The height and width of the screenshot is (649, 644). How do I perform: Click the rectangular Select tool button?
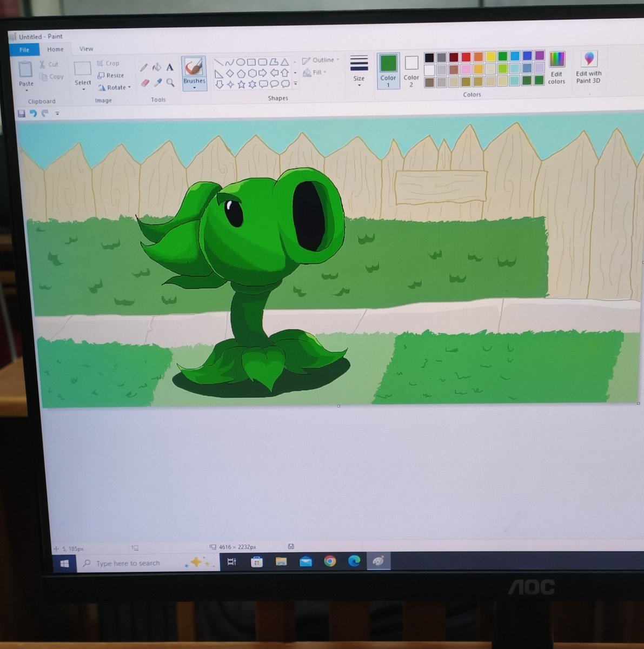[82, 69]
